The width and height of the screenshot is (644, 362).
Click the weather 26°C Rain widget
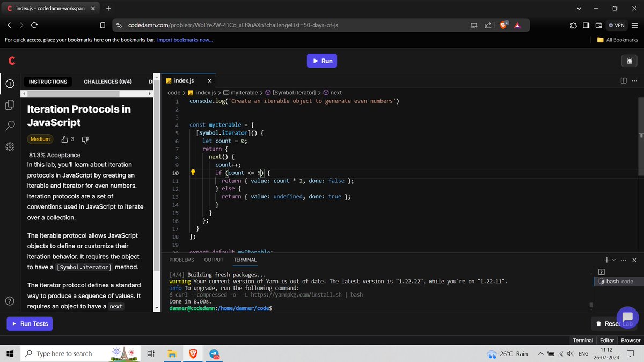point(507,353)
